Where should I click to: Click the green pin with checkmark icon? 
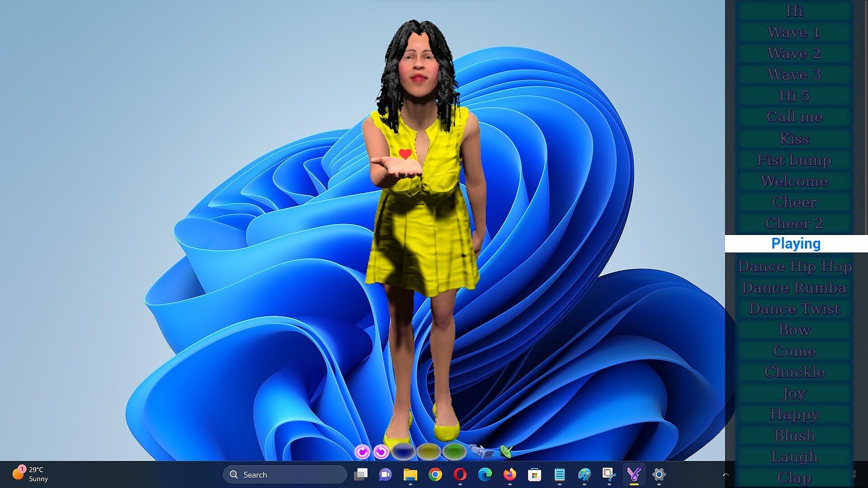click(x=506, y=450)
